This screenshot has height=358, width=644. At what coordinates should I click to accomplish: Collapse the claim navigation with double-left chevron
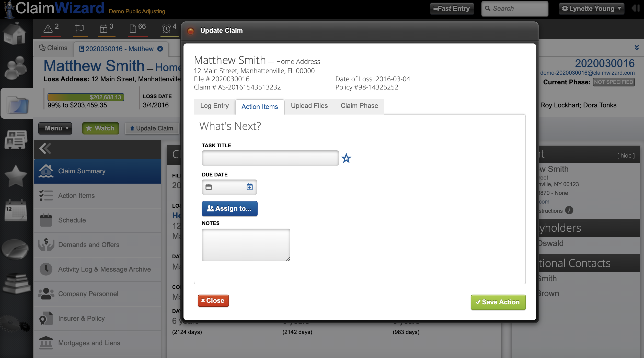[45, 149]
